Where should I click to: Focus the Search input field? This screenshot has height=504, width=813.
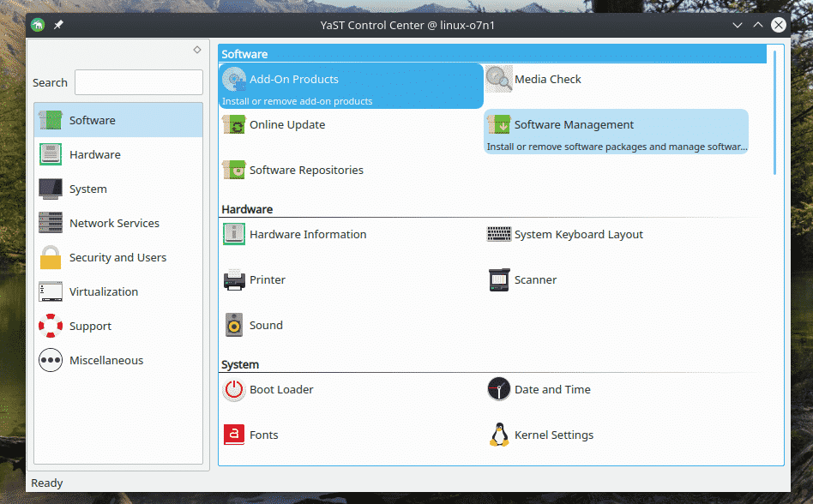pos(138,82)
